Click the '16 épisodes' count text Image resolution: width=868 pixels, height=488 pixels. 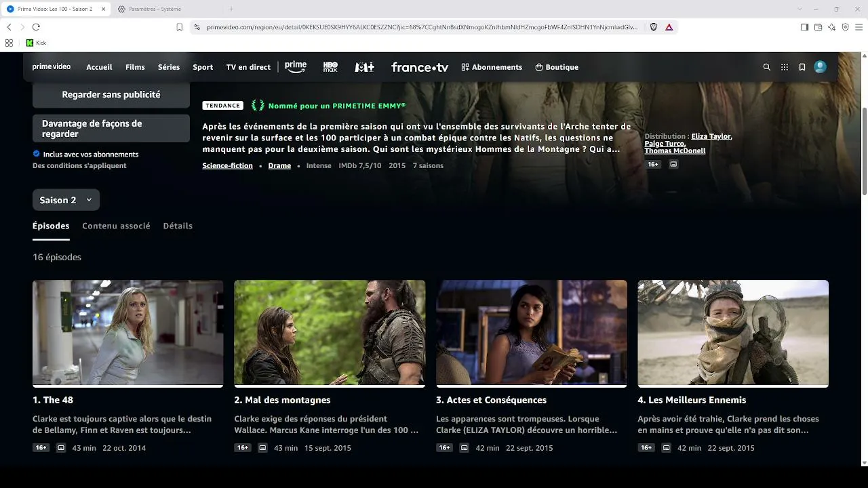57,258
